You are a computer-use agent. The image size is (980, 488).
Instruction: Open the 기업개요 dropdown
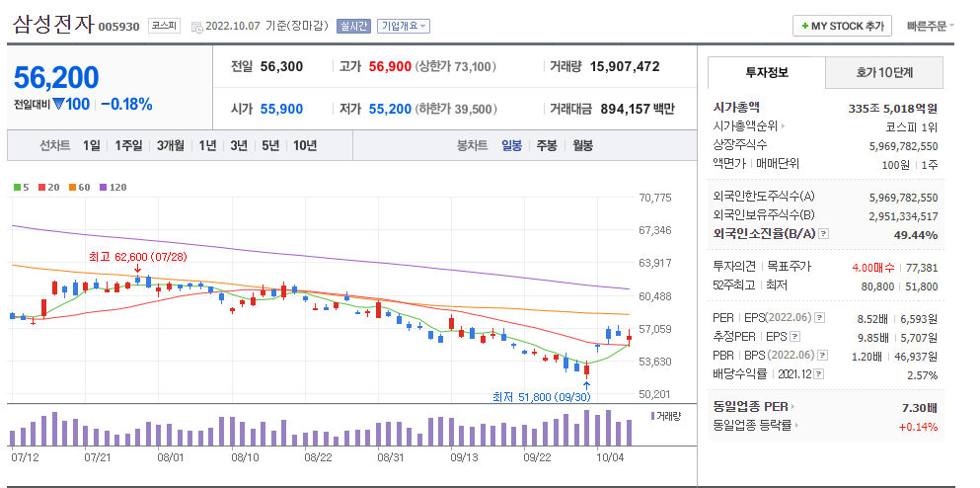coord(405,27)
